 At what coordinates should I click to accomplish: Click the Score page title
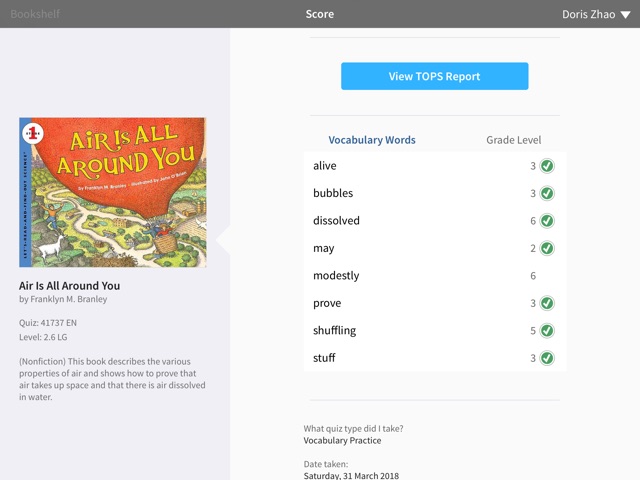[320, 14]
